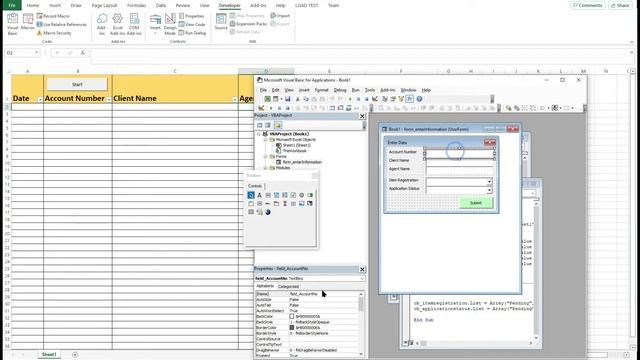Viewport: 640px width, 360px height.
Task: Select the ComboBox tool in the Toolbox
Action: [x=276, y=195]
